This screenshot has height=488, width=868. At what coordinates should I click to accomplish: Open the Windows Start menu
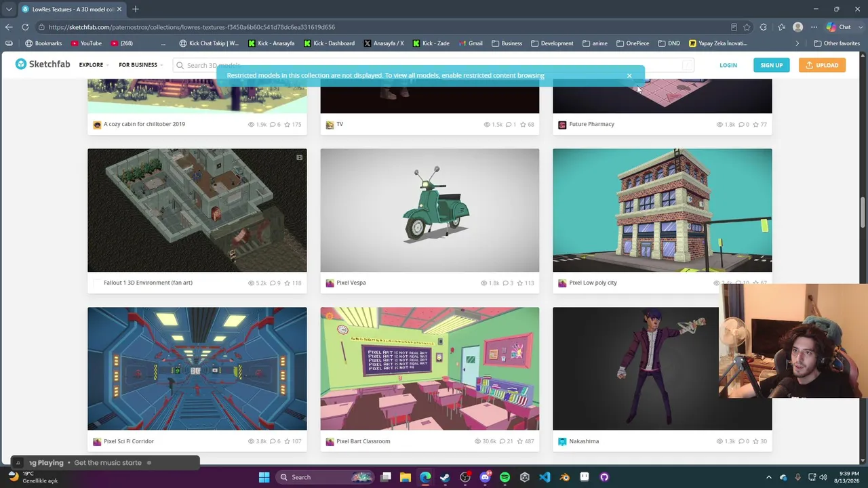click(x=264, y=477)
